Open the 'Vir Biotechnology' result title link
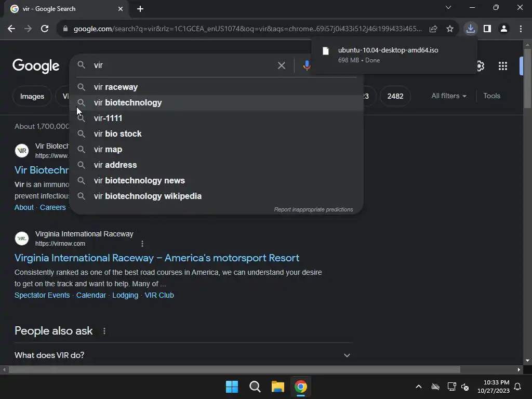Image resolution: width=532 pixels, height=399 pixels. 42,170
